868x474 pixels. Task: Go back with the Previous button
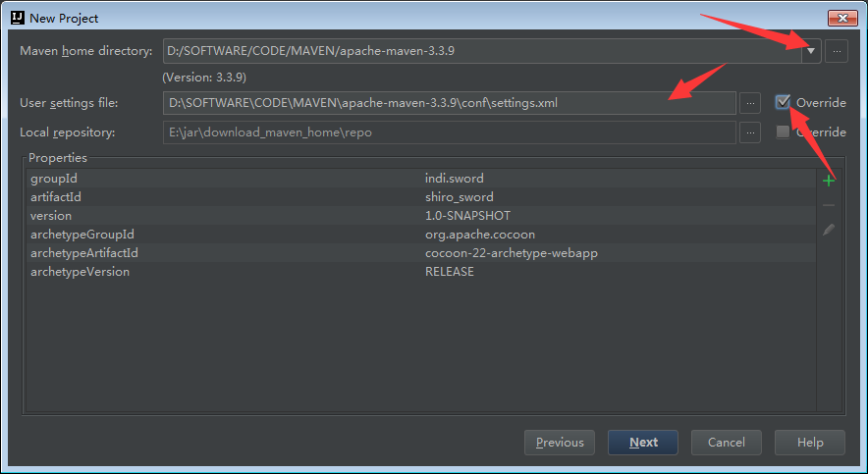560,443
